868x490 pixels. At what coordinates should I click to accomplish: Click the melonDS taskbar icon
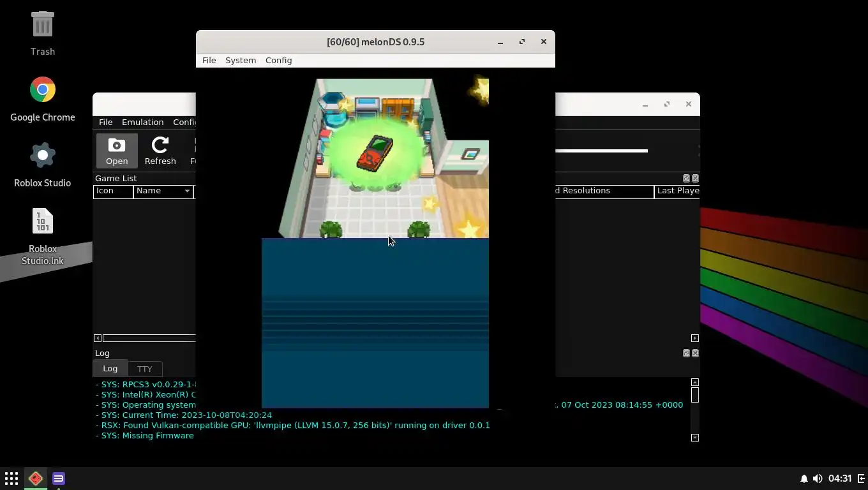[36, 479]
